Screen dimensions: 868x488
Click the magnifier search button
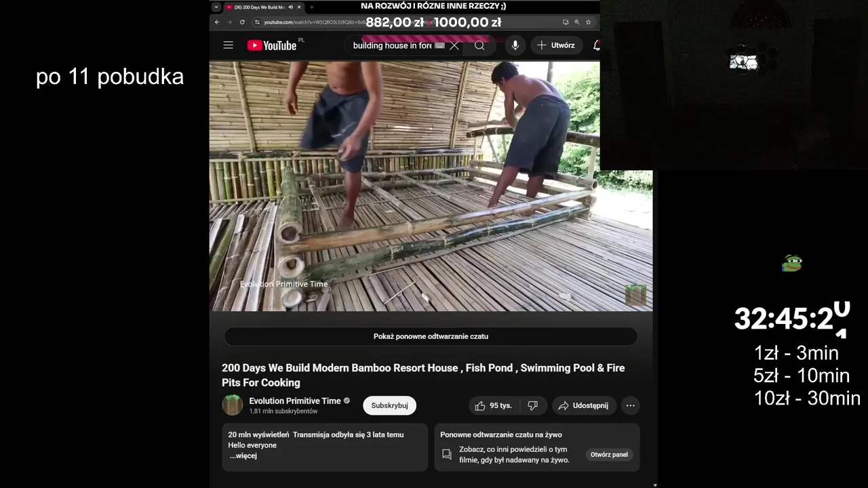(479, 45)
